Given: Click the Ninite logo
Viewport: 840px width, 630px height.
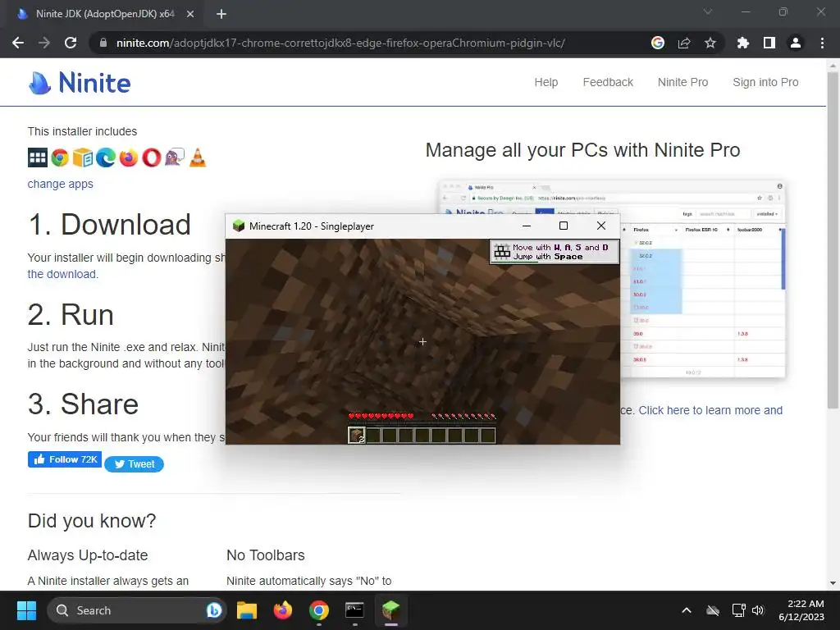Looking at the screenshot, I should [x=80, y=83].
